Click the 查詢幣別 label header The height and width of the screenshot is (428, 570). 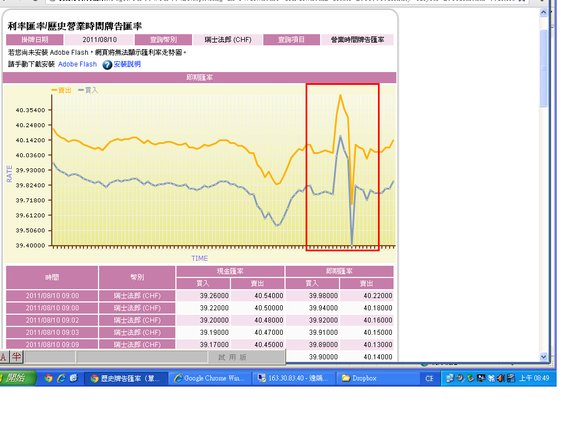point(163,40)
